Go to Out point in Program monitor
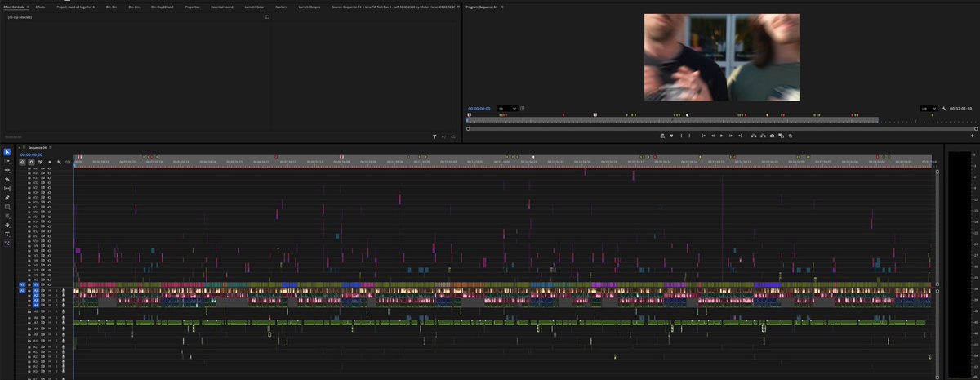 point(740,136)
